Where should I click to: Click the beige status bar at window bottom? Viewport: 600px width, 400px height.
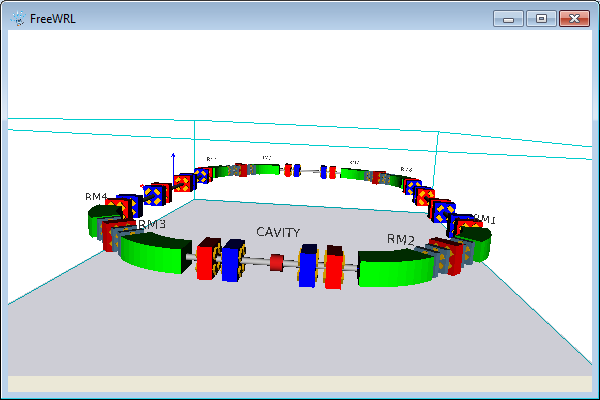300,383
